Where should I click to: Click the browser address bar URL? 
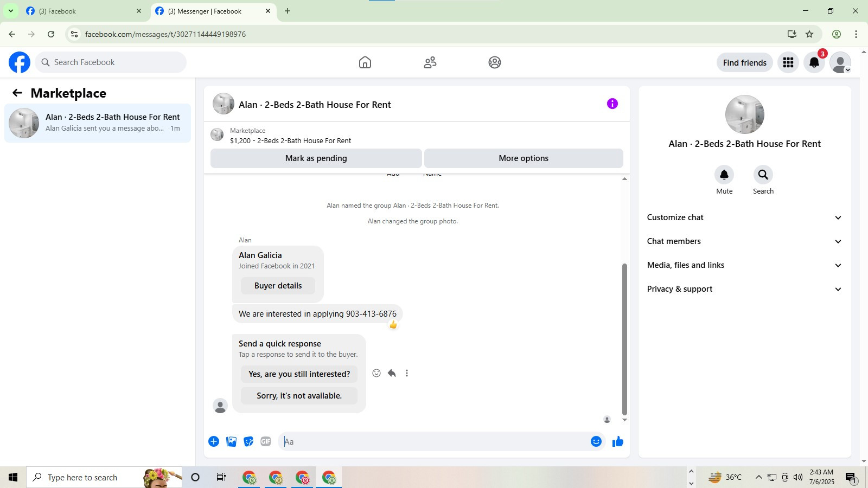pyautogui.click(x=165, y=34)
